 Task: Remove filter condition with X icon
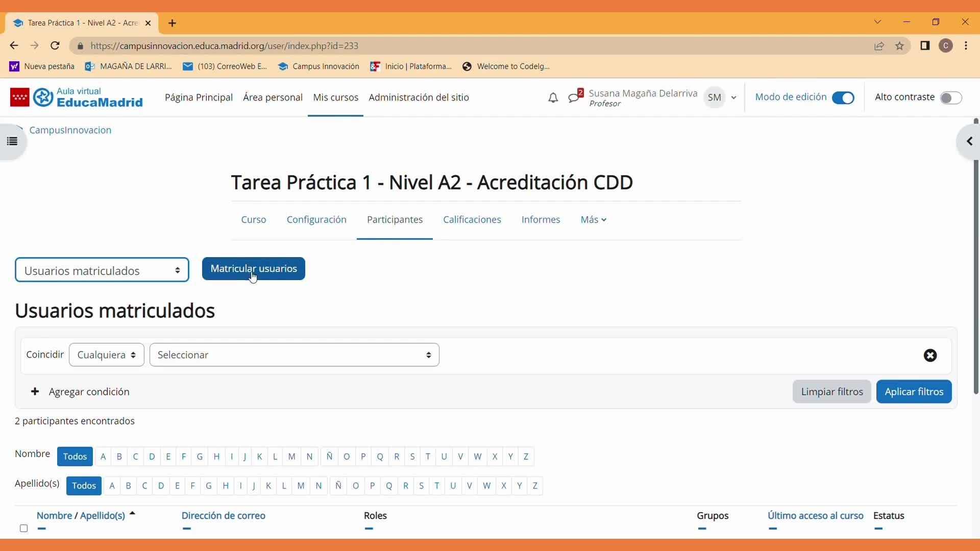click(930, 356)
